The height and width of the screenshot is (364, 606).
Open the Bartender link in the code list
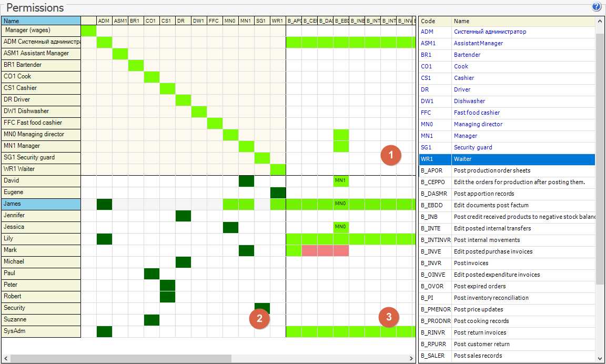[467, 55]
